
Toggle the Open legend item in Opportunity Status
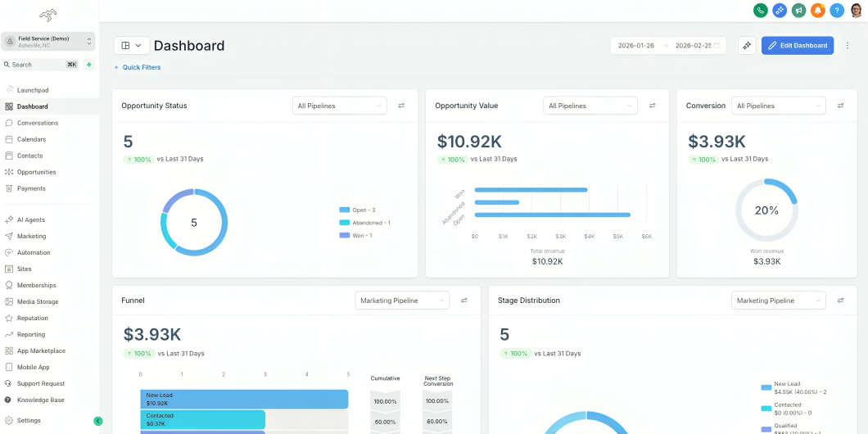coord(358,210)
